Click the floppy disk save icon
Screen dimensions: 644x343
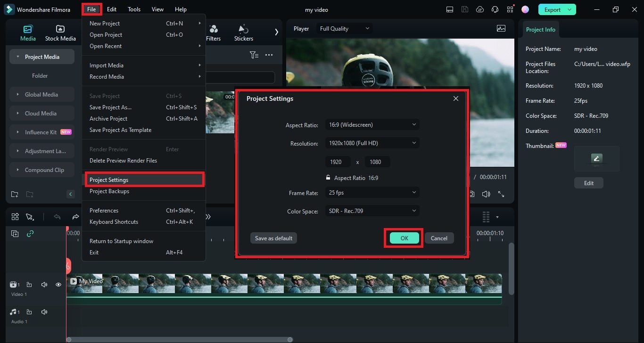point(465,9)
